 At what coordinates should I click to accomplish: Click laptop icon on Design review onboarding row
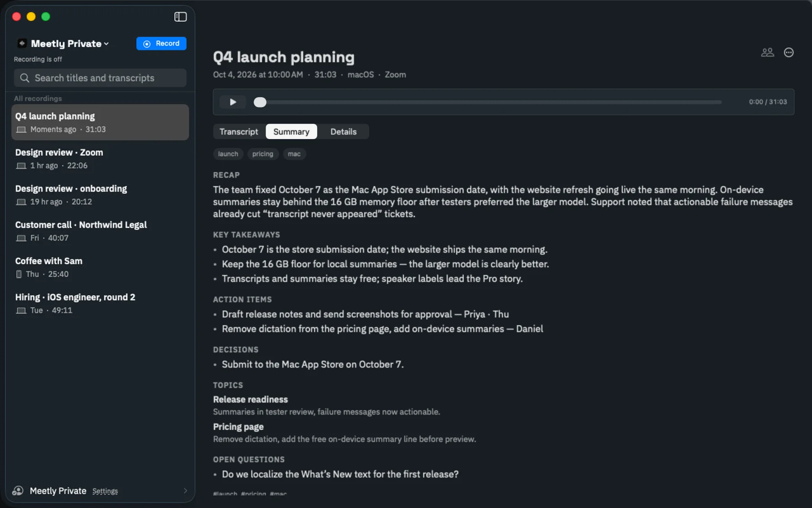tap(21, 202)
